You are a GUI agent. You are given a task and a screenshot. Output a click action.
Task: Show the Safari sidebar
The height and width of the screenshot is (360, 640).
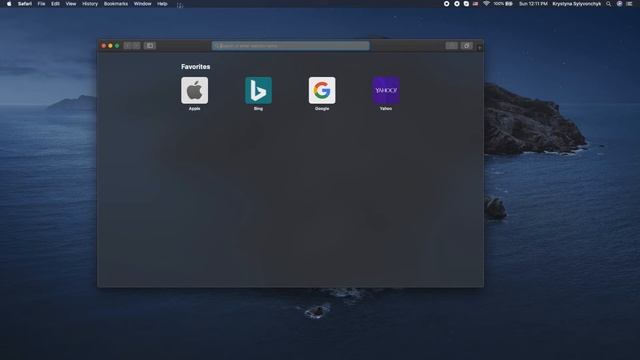[150, 46]
